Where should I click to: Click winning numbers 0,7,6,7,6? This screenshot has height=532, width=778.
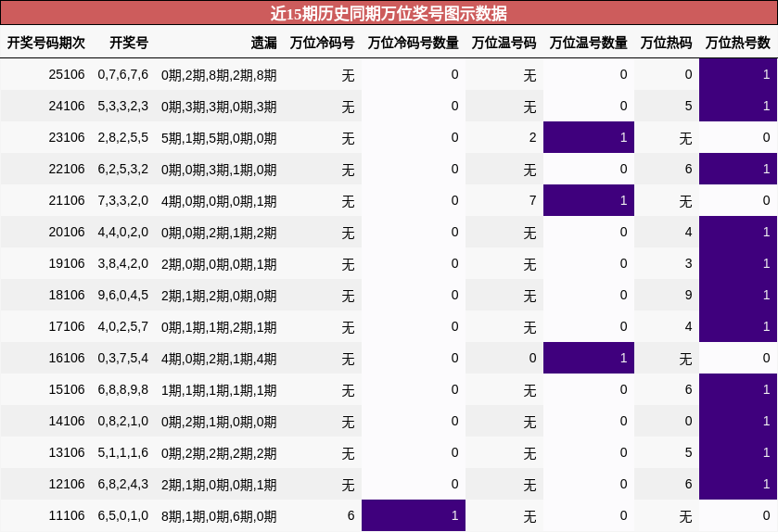(123, 74)
